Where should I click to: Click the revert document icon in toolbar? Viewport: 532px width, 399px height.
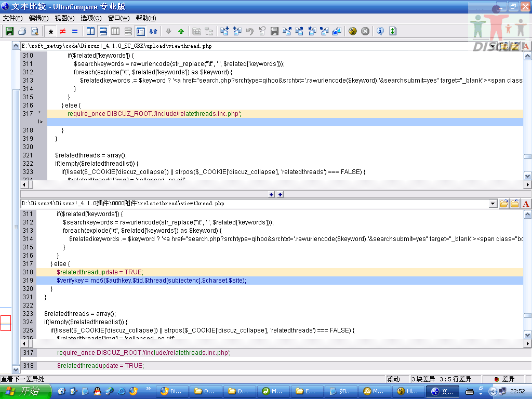pos(262,32)
